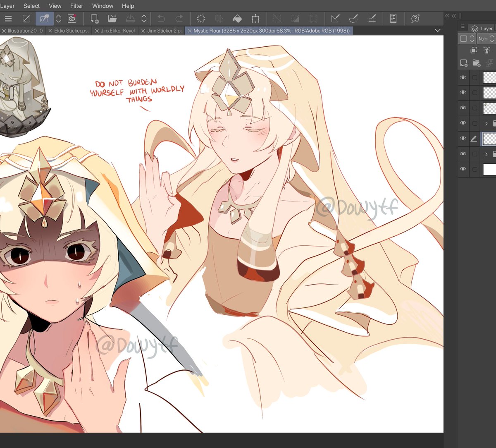Set as Reference Layer lighthouse icon
The image size is (496, 448).
[486, 50]
